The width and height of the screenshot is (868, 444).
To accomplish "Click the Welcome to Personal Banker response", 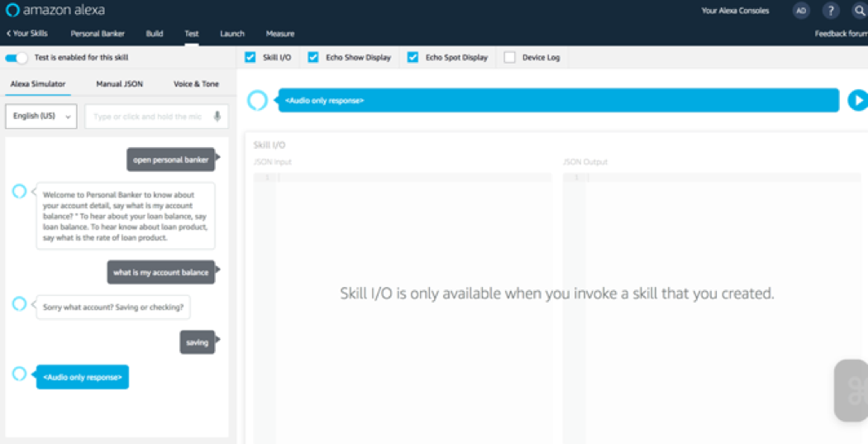I will (x=126, y=216).
